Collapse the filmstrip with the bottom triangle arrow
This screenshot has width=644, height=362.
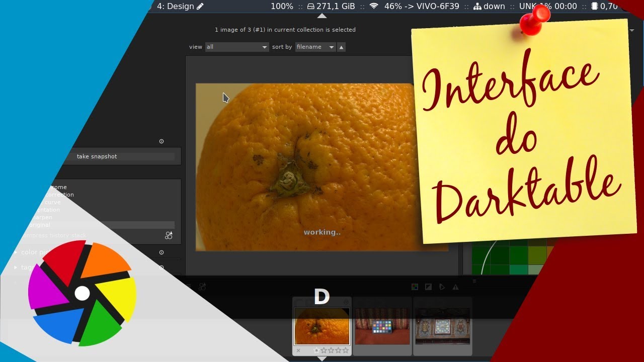click(322, 358)
